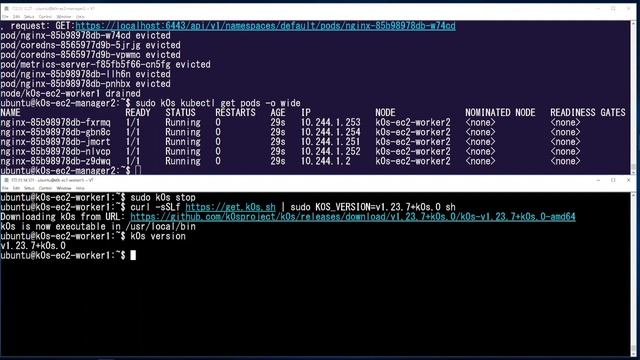Click the 'sudo k0s stop' command text
Viewport: 640px width, 360px height.
click(163, 198)
